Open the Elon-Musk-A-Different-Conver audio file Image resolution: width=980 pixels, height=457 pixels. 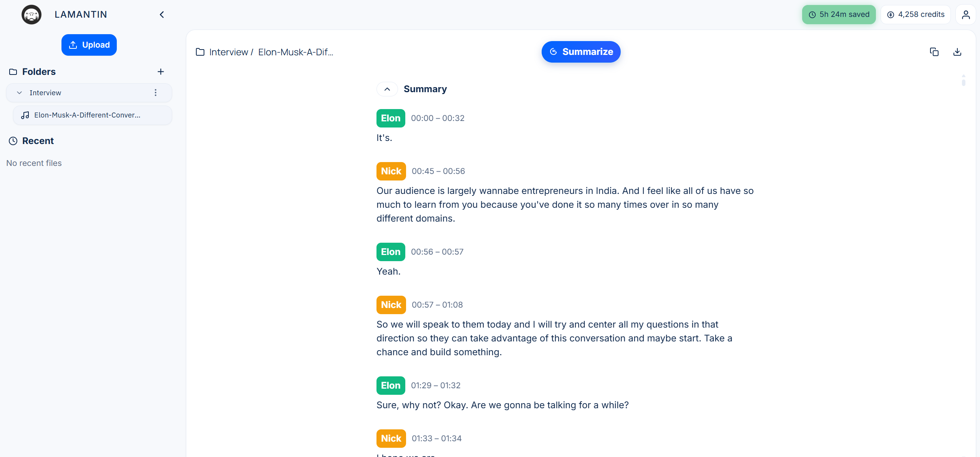click(87, 115)
